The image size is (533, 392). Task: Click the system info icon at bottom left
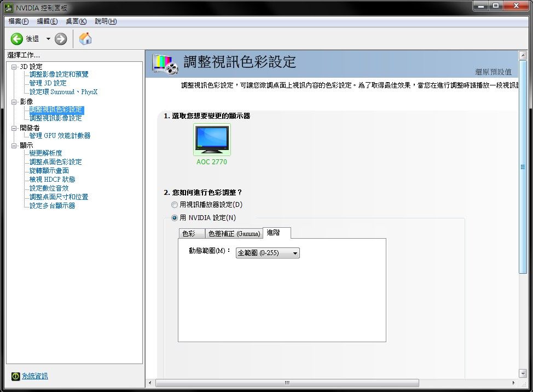tap(15, 376)
